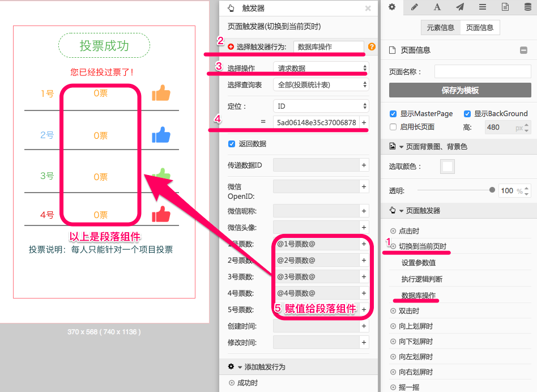The width and height of the screenshot is (537, 392).
Task: Click the plus beside 3号票数 field
Action: [x=364, y=276]
